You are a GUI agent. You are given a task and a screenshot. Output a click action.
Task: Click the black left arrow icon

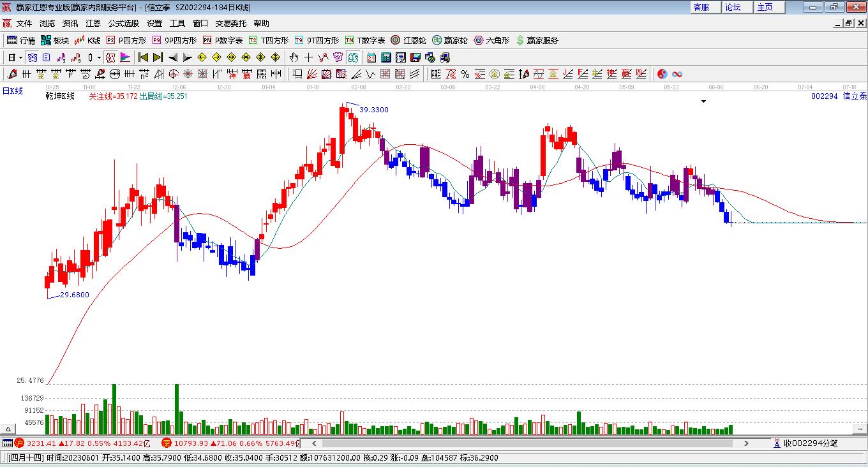173,57
